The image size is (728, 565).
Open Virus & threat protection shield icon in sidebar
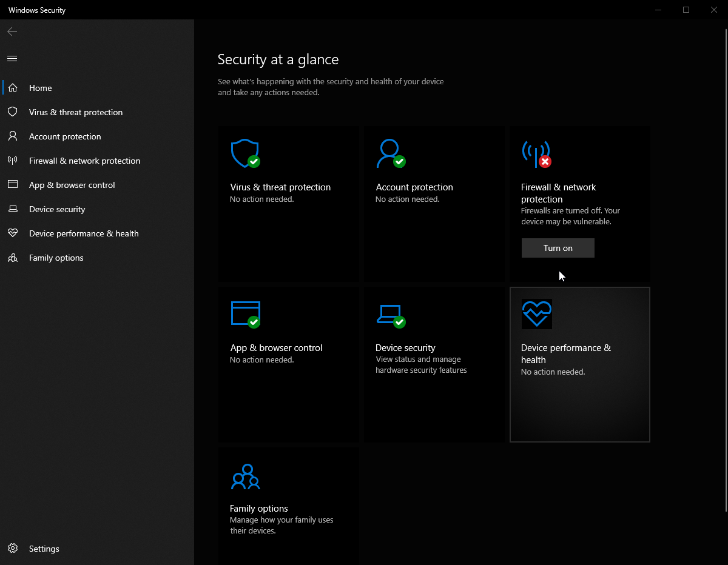[x=12, y=112]
